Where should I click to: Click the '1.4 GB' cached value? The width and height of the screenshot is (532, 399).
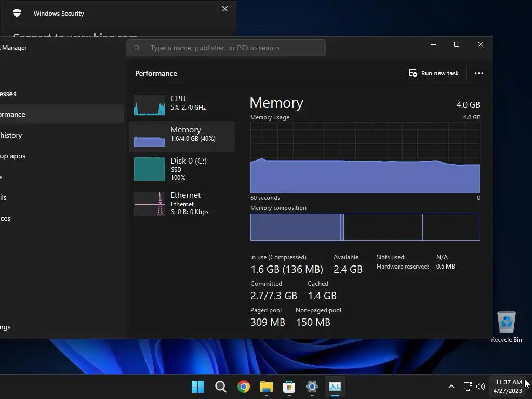point(322,296)
